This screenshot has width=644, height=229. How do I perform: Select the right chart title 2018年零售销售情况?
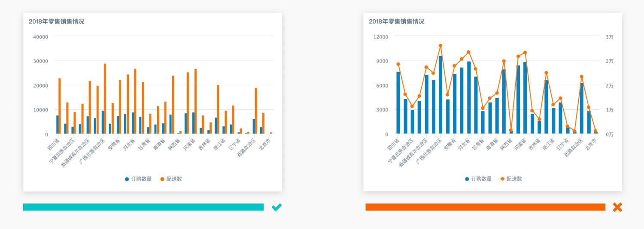(396, 21)
